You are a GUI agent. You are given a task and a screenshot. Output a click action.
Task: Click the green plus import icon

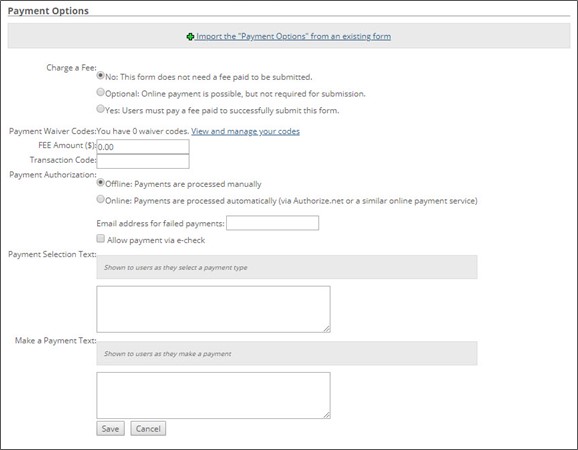190,36
